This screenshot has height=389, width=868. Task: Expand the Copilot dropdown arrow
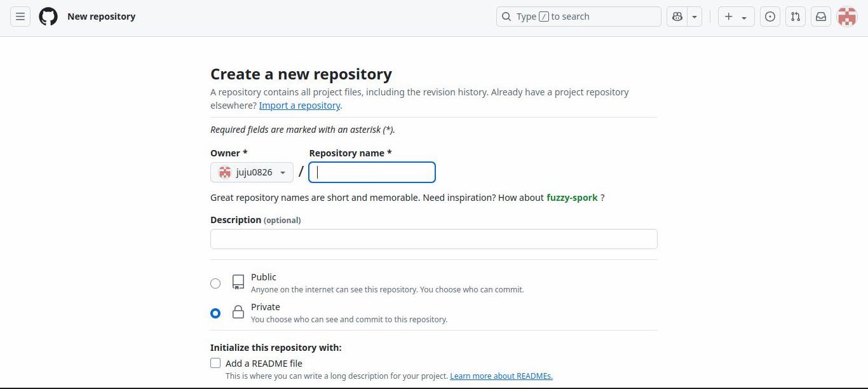tap(695, 17)
